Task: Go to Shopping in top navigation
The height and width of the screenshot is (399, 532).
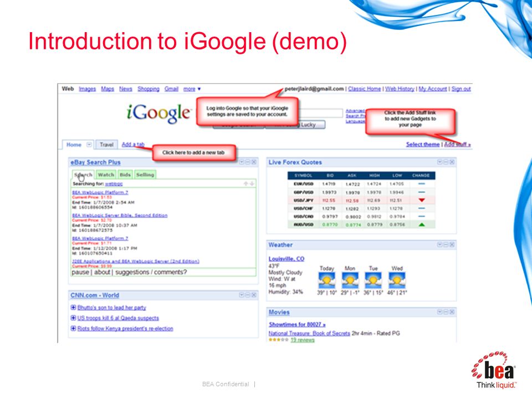Action: pos(149,89)
